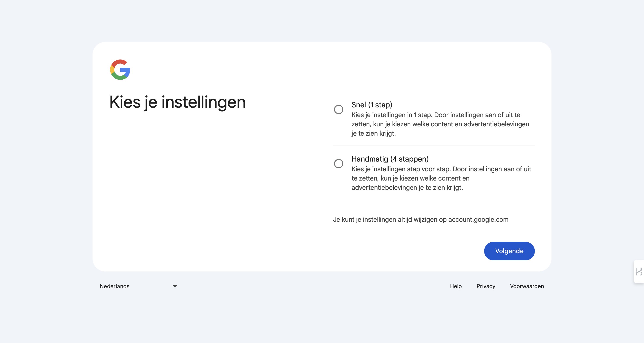Click the divider line below the Snel option
Viewport: 644px width, 343px height.
coord(433,146)
